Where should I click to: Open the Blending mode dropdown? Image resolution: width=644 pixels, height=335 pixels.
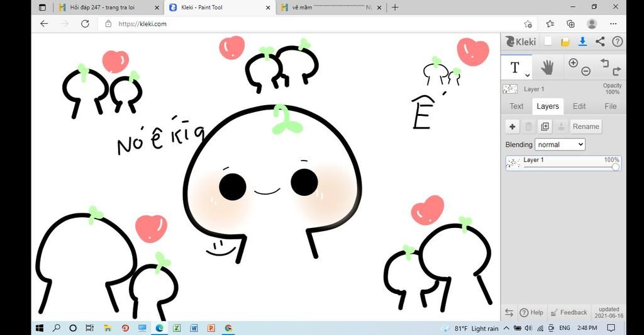[x=560, y=145]
